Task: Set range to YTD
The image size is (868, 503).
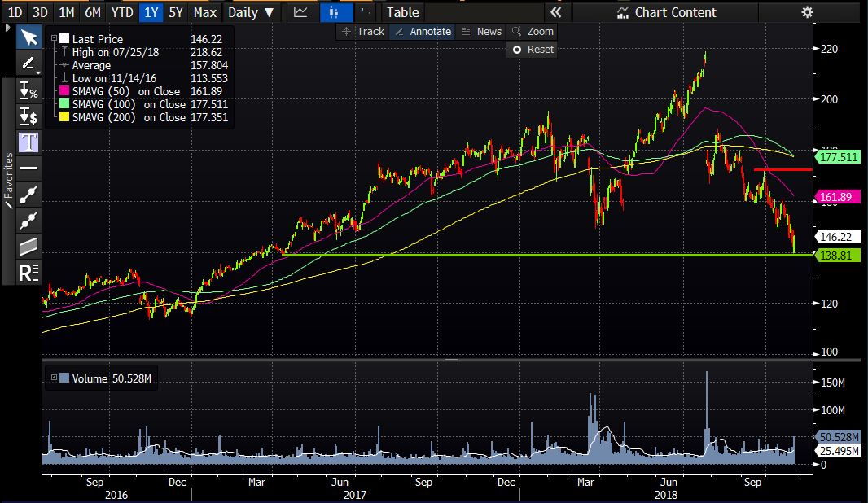Action: (x=122, y=12)
